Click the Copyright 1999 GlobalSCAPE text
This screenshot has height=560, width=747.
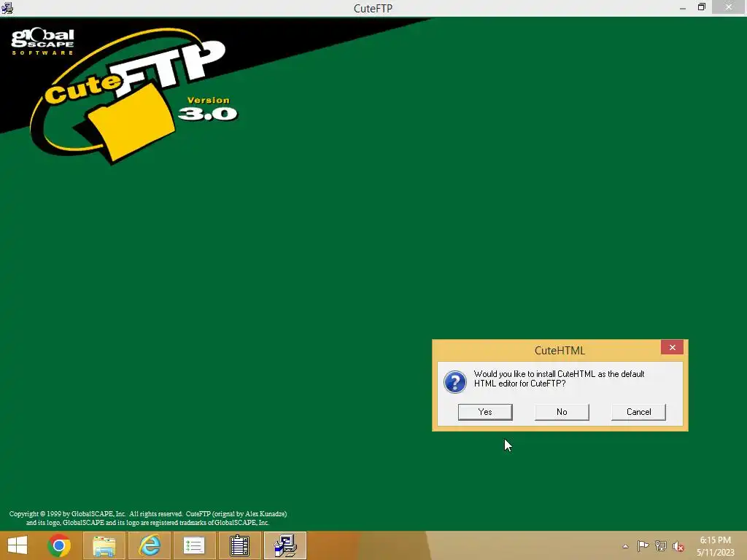click(x=147, y=518)
